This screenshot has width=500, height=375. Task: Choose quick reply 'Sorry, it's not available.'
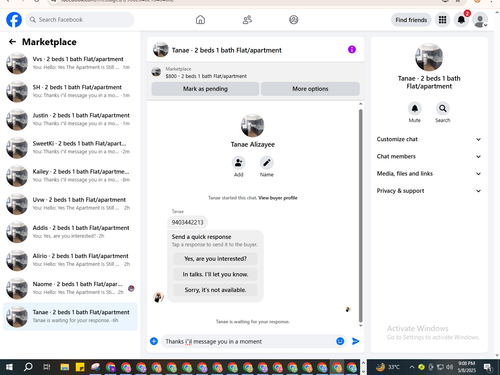pos(215,290)
